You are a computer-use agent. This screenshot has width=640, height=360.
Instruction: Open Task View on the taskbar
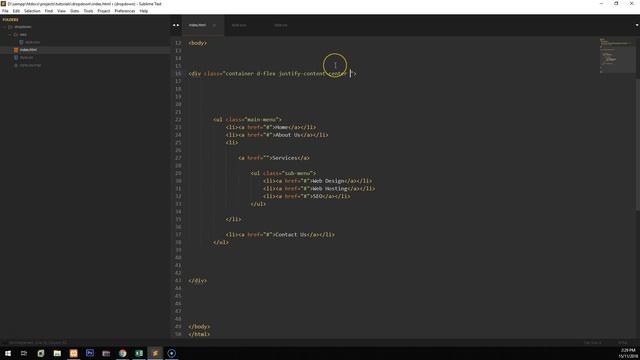(24, 353)
